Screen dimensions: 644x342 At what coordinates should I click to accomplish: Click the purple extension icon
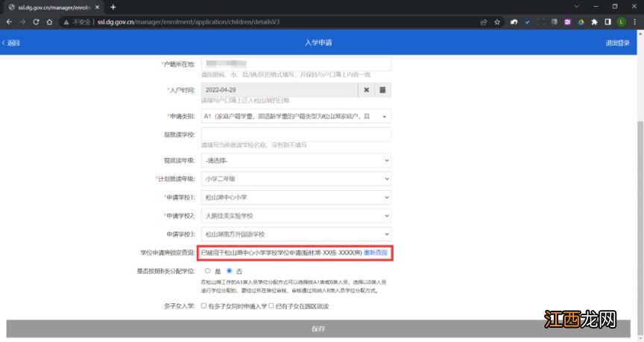(x=568, y=22)
